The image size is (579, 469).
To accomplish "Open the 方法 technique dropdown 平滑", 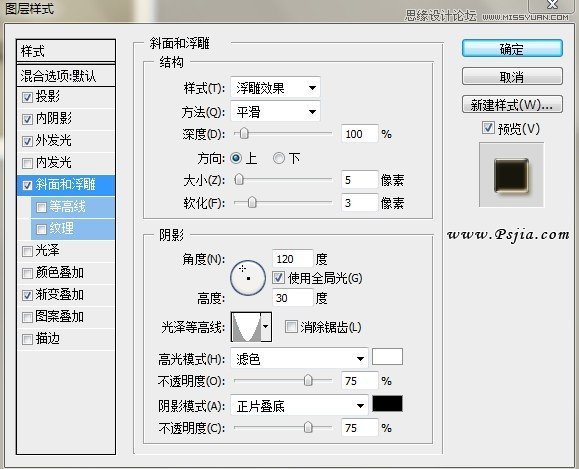I will click(275, 112).
